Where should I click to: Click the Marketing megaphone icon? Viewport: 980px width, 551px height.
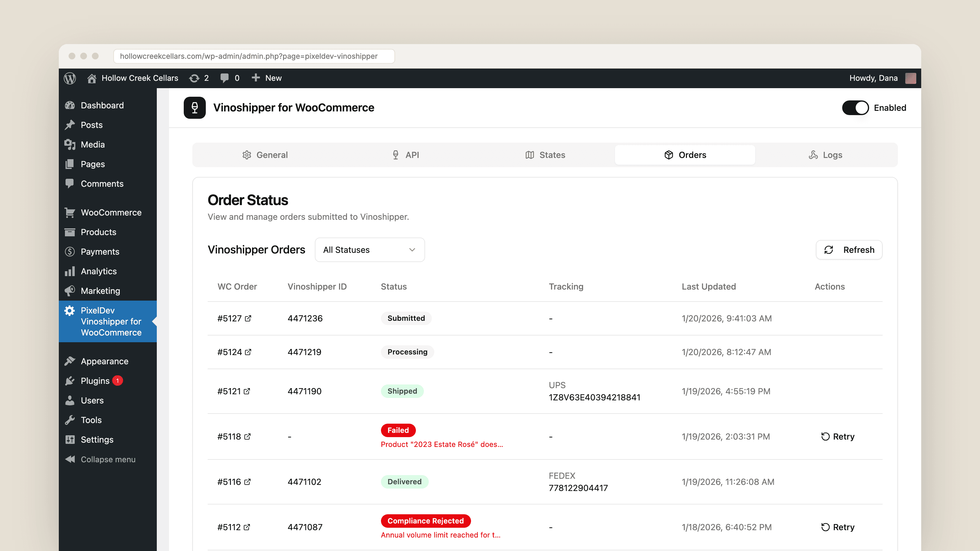(x=70, y=291)
